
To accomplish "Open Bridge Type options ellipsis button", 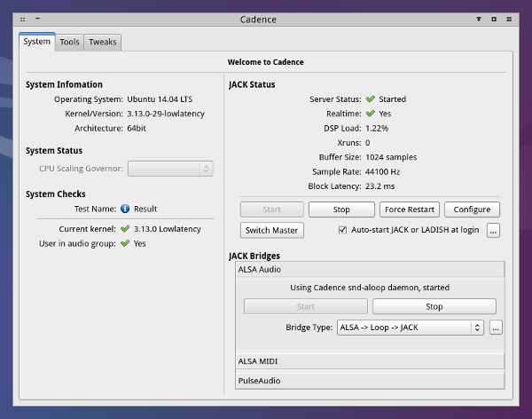I will 496,328.
